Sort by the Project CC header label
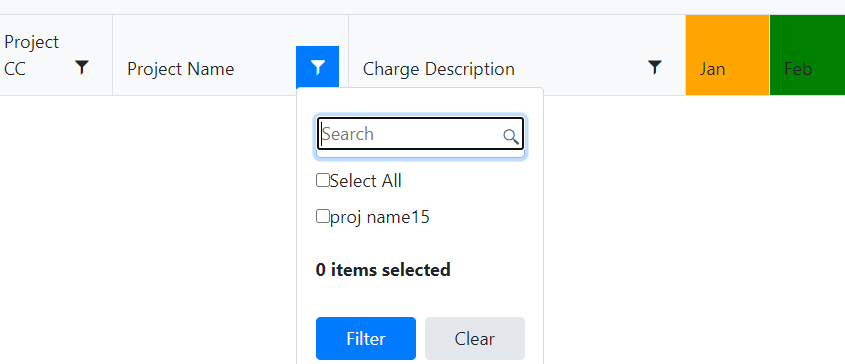This screenshot has height=364, width=845. click(x=31, y=56)
